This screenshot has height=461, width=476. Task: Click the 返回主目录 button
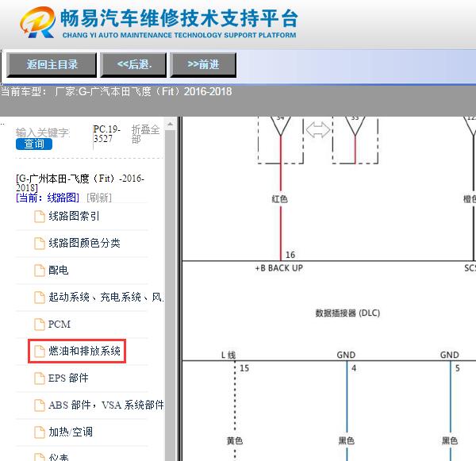[52, 65]
